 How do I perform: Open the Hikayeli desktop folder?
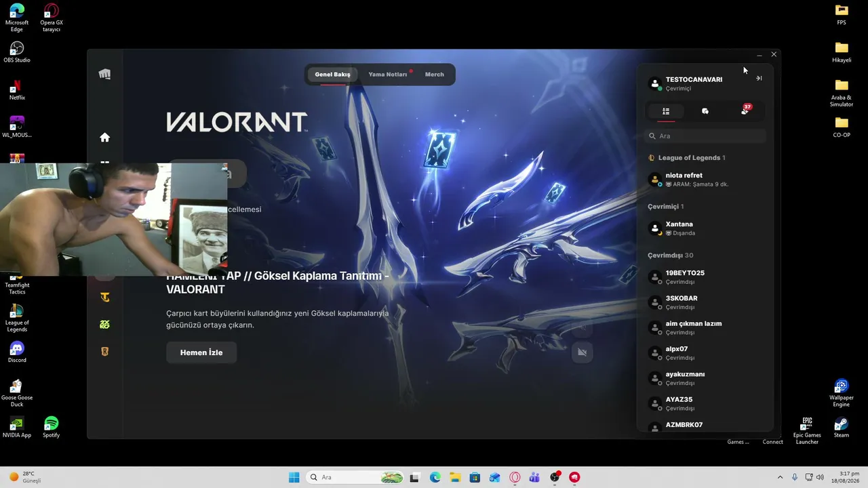[x=842, y=52]
